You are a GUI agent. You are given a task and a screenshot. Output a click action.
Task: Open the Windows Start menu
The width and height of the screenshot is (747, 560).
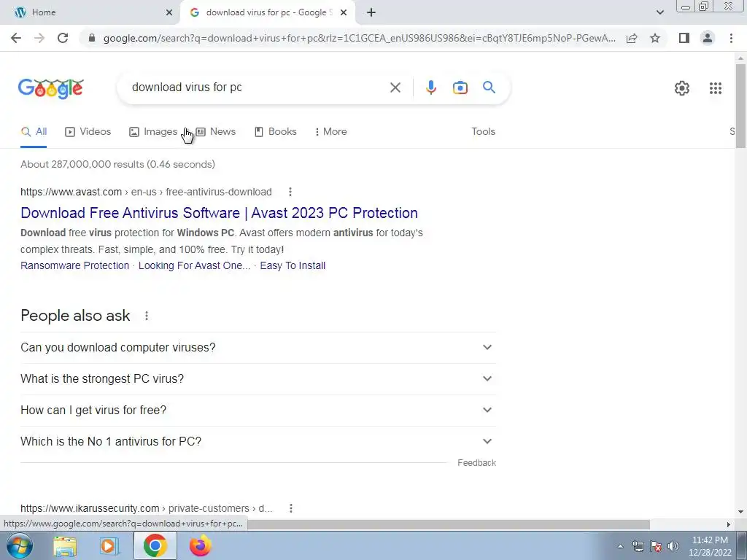coord(19,545)
